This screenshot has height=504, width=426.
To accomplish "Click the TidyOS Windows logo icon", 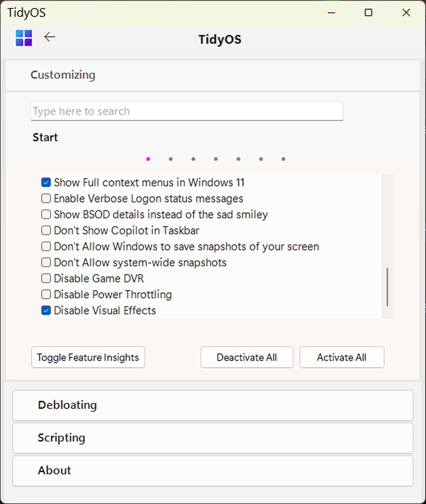I will [24, 38].
